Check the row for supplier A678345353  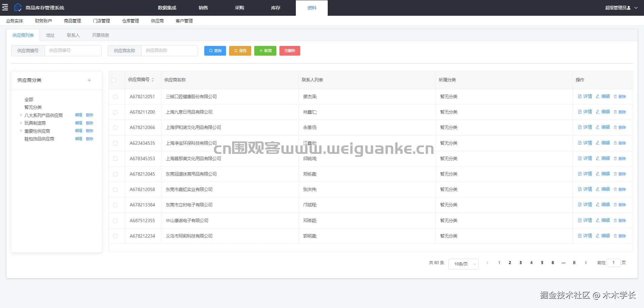[115, 159]
